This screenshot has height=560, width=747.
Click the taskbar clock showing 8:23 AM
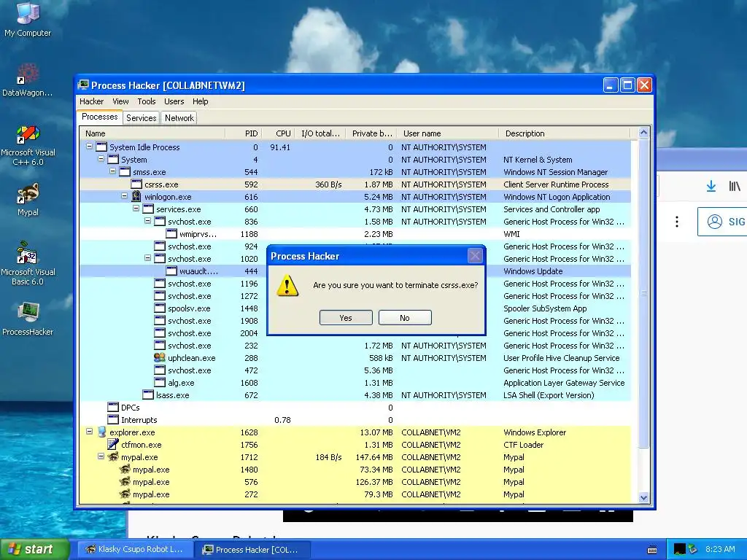tap(720, 549)
